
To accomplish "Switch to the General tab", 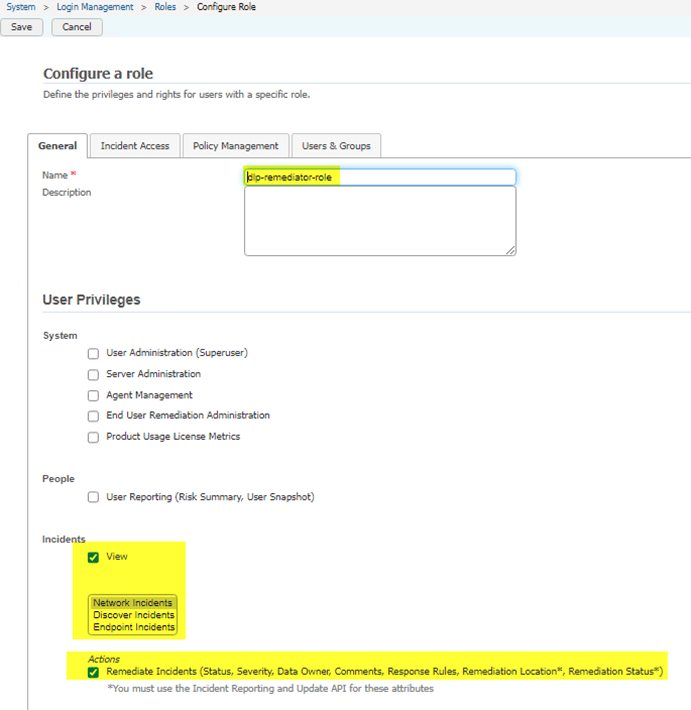I will coord(58,146).
